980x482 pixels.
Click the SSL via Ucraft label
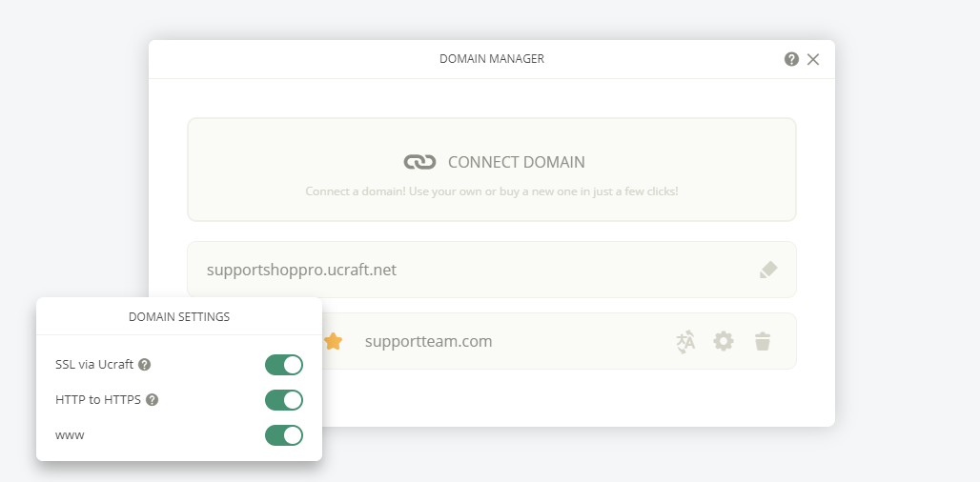click(x=94, y=364)
